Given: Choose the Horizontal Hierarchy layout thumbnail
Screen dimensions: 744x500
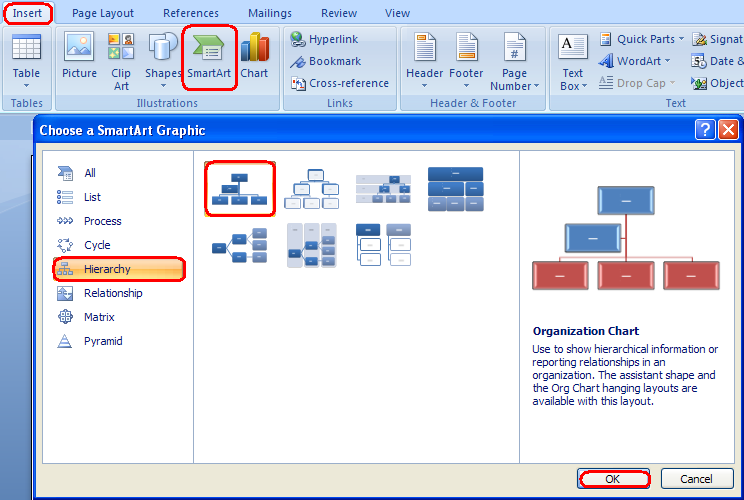Looking at the screenshot, I should 240,245.
